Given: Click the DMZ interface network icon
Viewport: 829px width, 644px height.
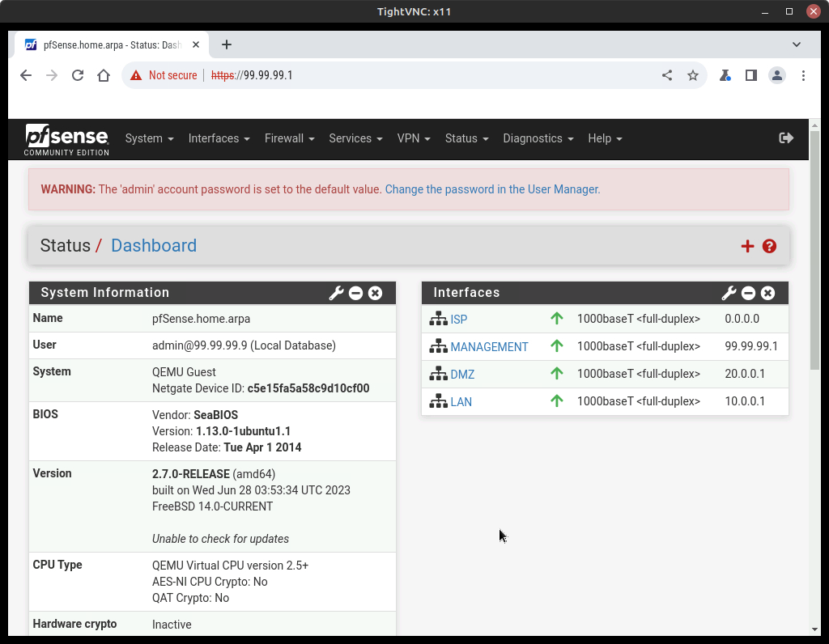Looking at the screenshot, I should click(438, 374).
